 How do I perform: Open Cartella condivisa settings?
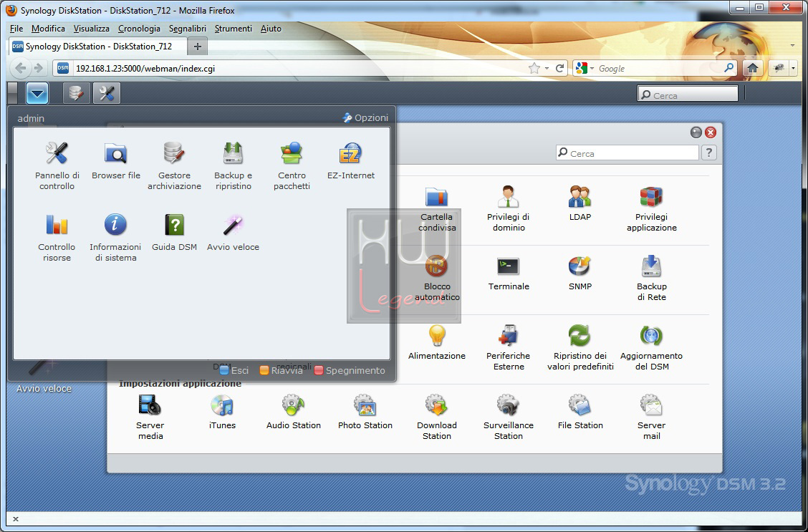(437, 208)
